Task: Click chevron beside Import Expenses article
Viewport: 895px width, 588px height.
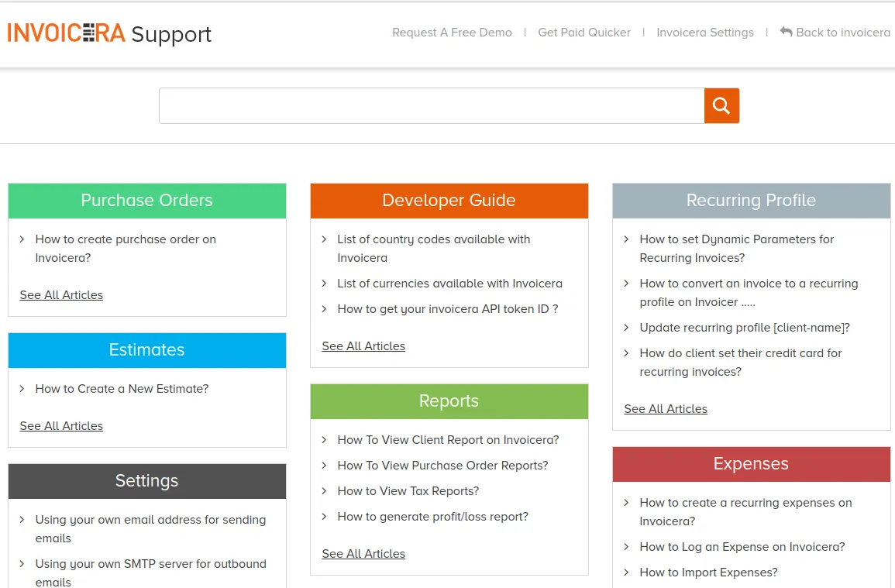Action: pos(626,572)
